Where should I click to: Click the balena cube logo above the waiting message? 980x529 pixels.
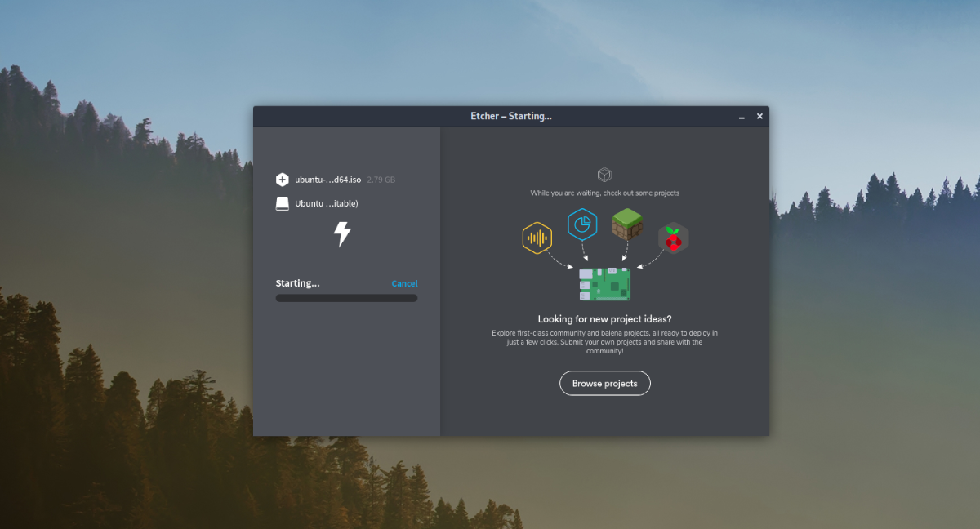click(x=604, y=175)
